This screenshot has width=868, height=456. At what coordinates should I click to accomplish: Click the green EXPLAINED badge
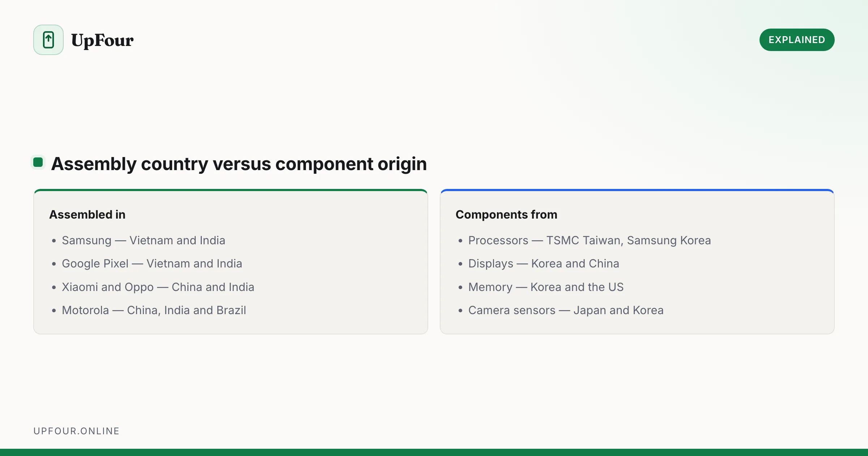tap(797, 40)
